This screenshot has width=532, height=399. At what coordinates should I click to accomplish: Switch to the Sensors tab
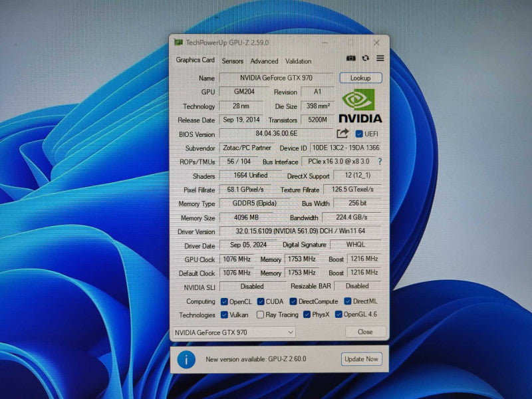[232, 61]
